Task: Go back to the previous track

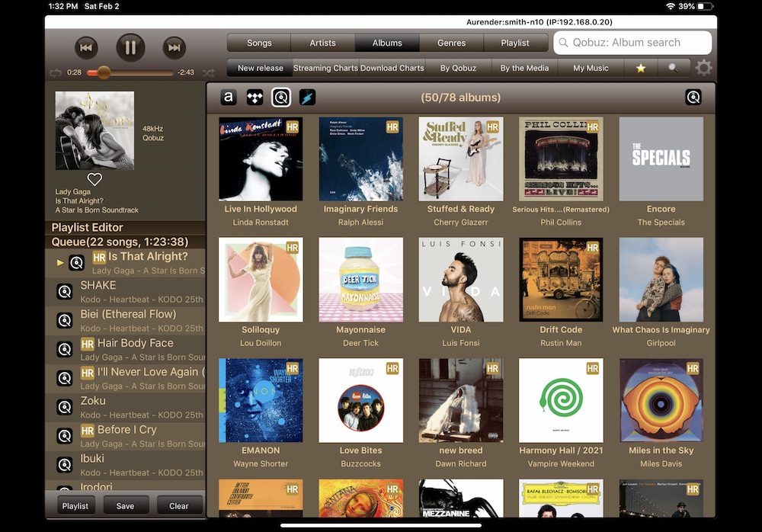Action: [x=86, y=48]
